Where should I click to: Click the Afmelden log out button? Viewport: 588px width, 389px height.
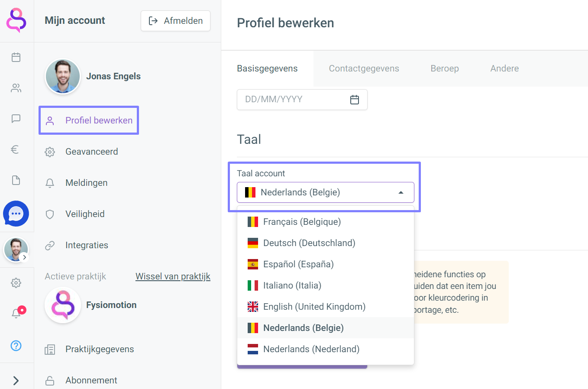point(175,21)
